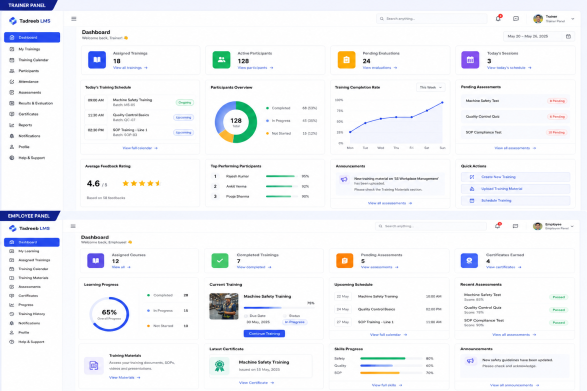This screenshot has height=391, width=587.
Task: Expand the Employee account dropdown arrow
Action: tap(572, 226)
